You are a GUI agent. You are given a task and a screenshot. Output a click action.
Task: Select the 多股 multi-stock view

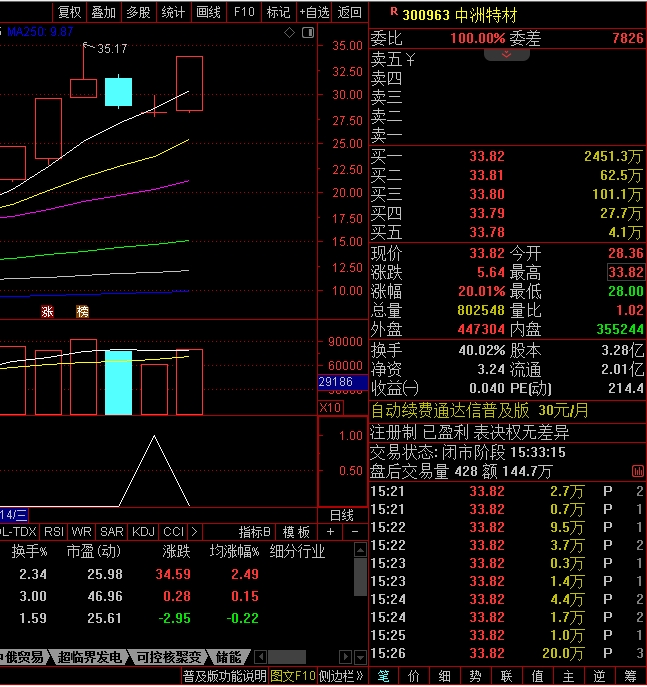[138, 12]
